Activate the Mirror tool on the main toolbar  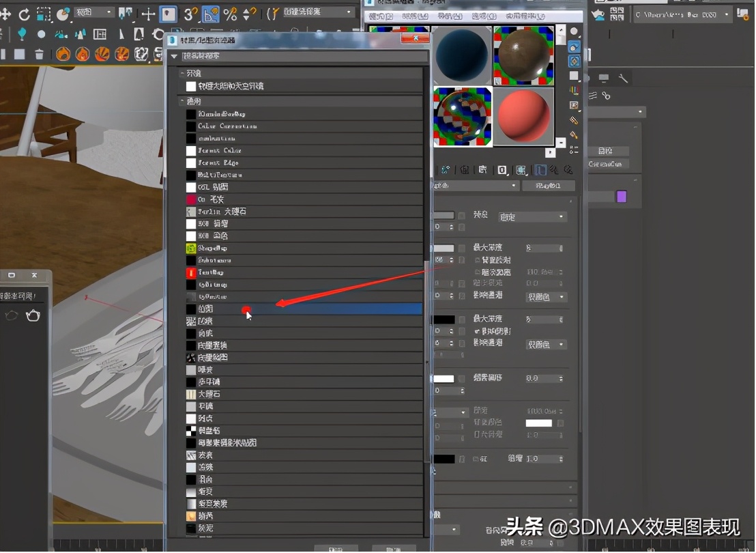click(x=125, y=13)
